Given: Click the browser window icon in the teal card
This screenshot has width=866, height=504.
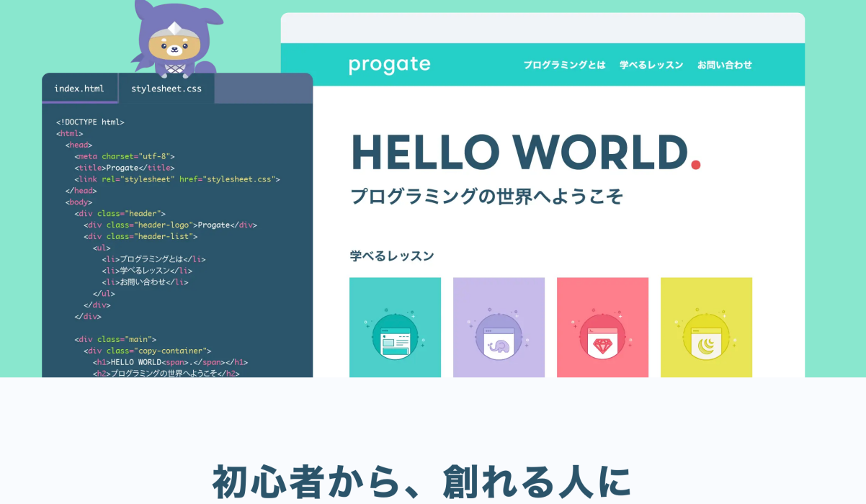Looking at the screenshot, I should [x=395, y=341].
